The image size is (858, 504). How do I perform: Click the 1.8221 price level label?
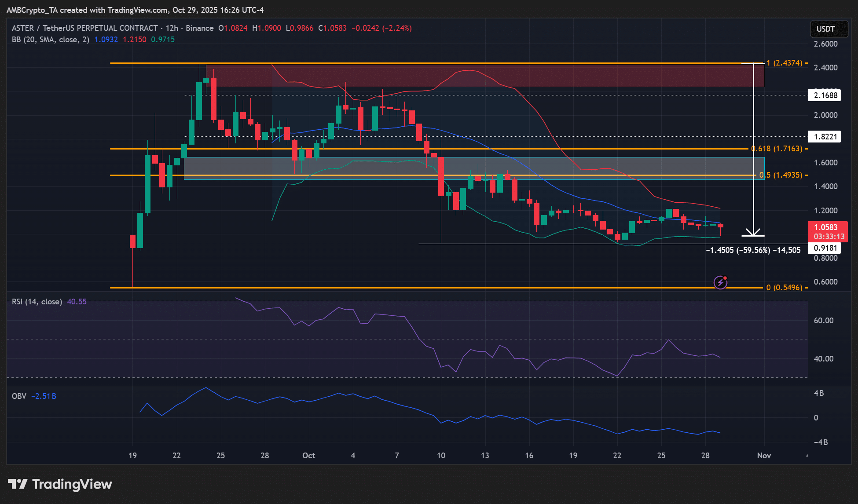tap(825, 137)
